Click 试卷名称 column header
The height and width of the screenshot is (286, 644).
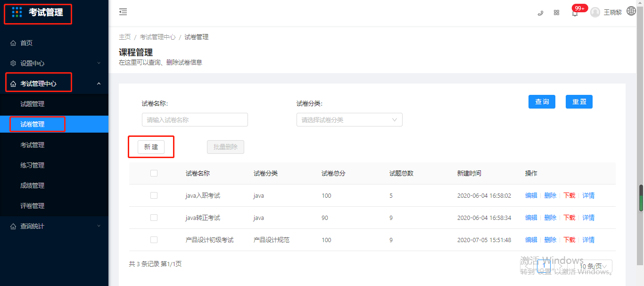tap(198, 173)
